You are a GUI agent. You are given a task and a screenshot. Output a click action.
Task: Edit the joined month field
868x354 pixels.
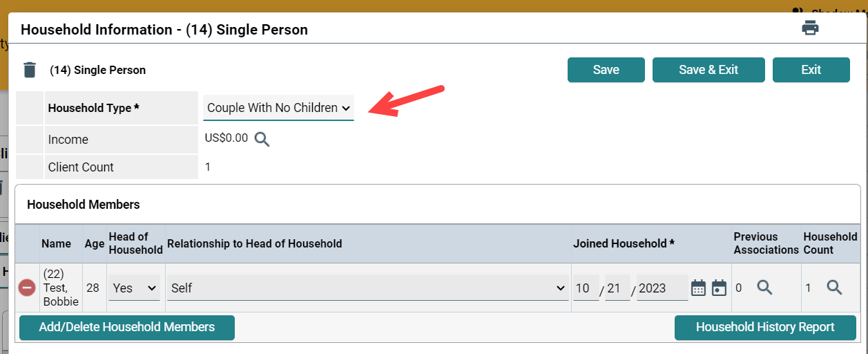(586, 288)
